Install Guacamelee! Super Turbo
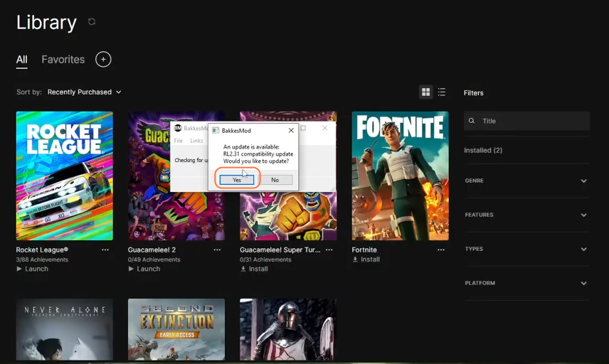Viewport: 609px width, 364px height. coord(254,269)
